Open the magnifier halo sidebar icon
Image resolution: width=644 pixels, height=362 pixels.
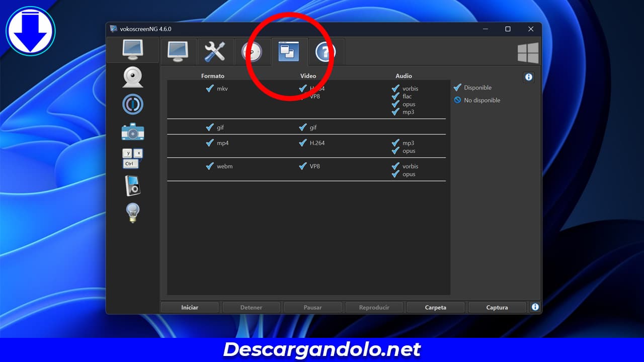(x=133, y=105)
